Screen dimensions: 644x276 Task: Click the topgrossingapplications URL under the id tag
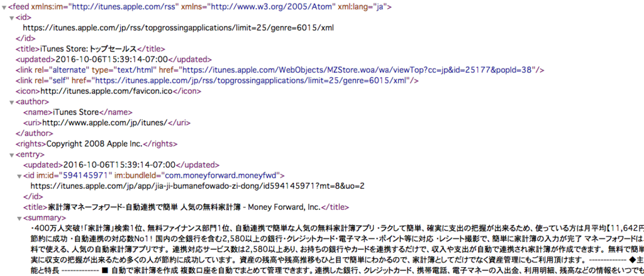coord(179,28)
